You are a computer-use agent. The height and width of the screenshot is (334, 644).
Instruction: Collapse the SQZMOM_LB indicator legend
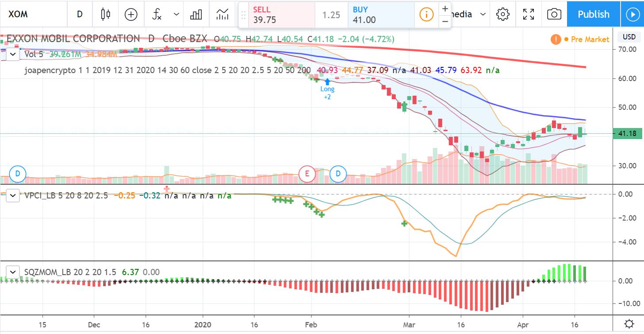point(13,272)
